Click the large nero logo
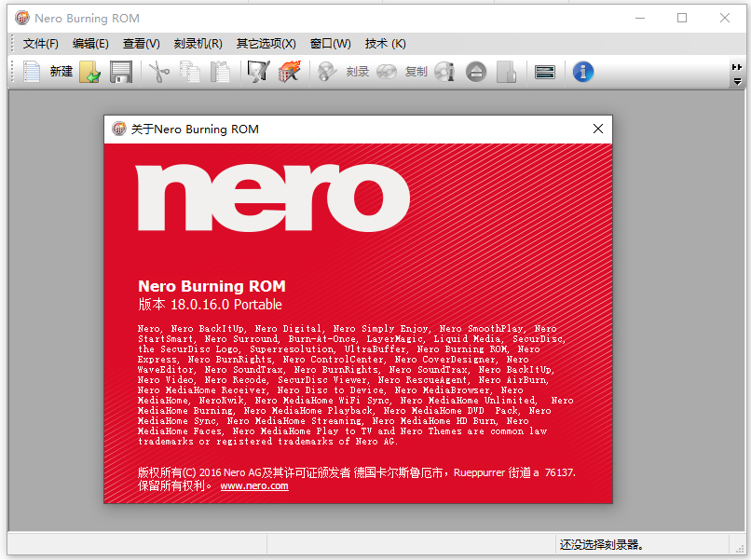The image size is (751, 560). pos(273,198)
